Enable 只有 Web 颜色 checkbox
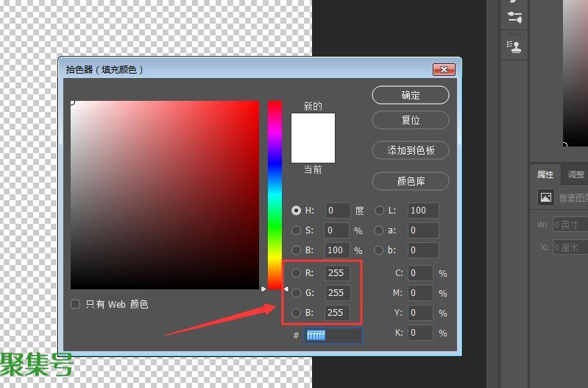 point(75,304)
